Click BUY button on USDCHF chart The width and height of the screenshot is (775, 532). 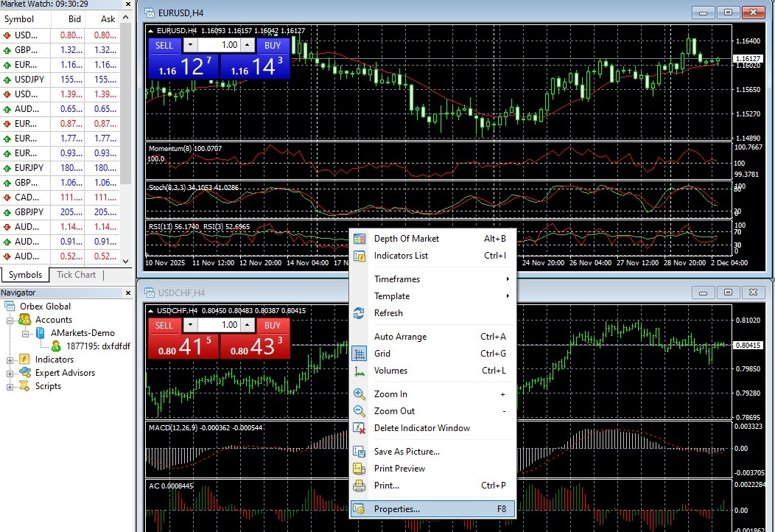coord(273,325)
